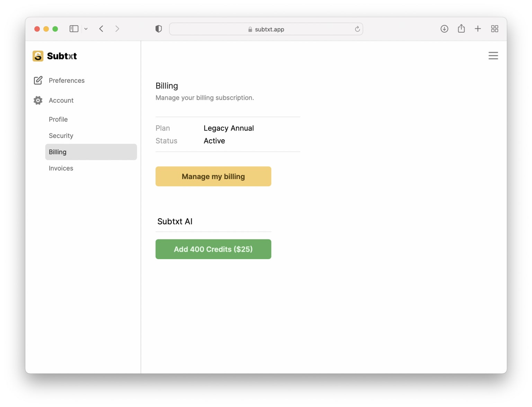Click the Account gear icon
532x407 pixels.
pyautogui.click(x=38, y=100)
